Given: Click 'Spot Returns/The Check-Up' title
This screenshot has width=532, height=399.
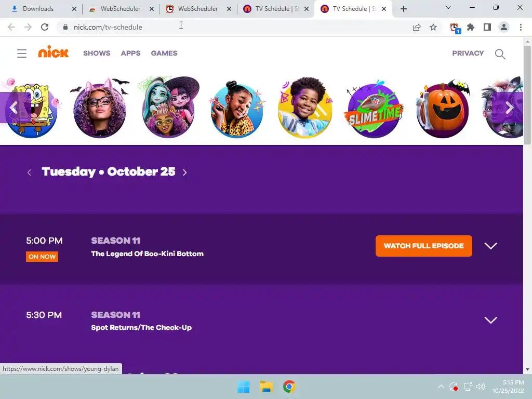Looking at the screenshot, I should tap(141, 327).
